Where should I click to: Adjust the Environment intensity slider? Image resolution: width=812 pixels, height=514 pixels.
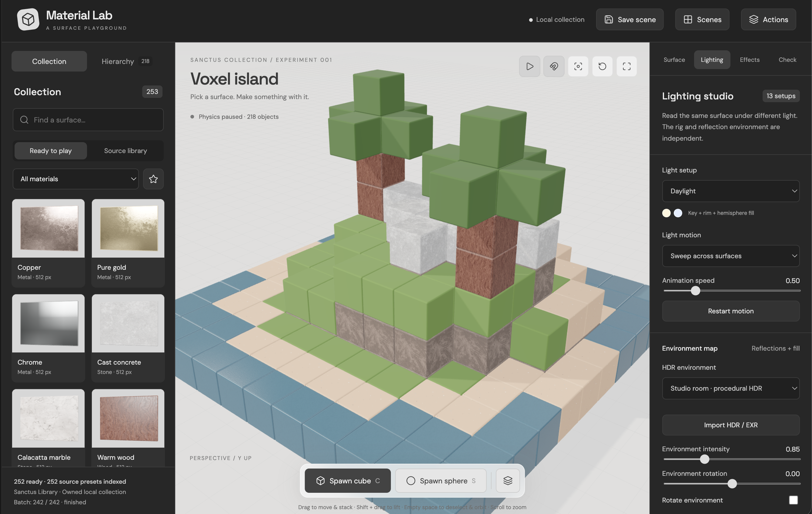point(732,459)
